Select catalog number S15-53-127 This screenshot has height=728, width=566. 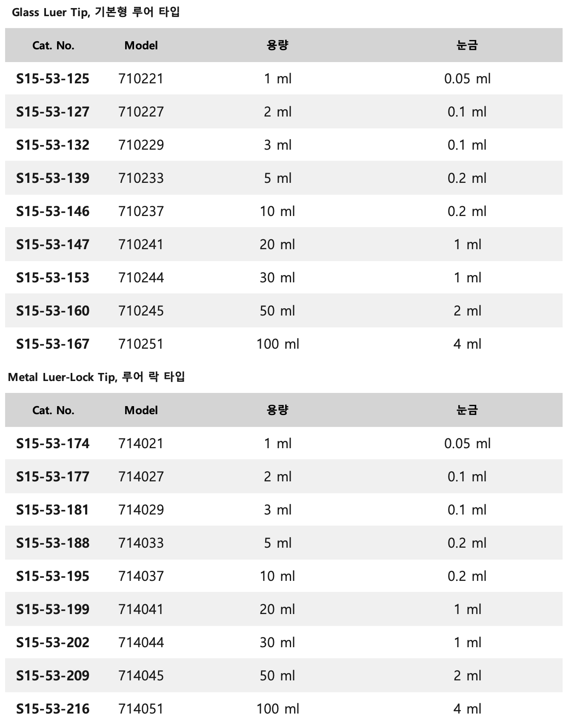pyautogui.click(x=53, y=112)
